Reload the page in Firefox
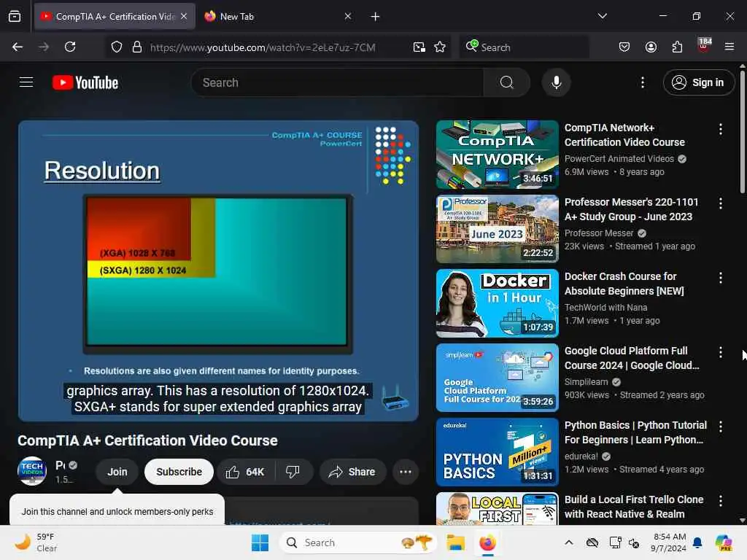This screenshot has width=747, height=560. [70, 47]
